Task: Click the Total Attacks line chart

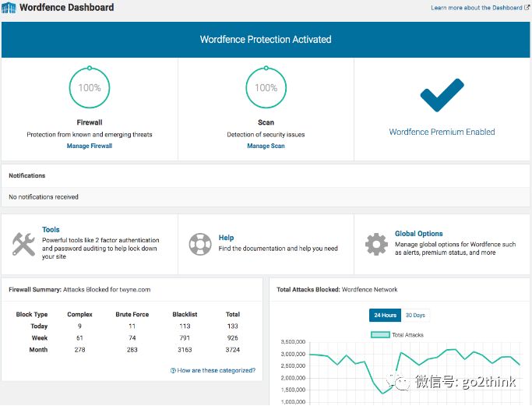Action: click(x=414, y=373)
